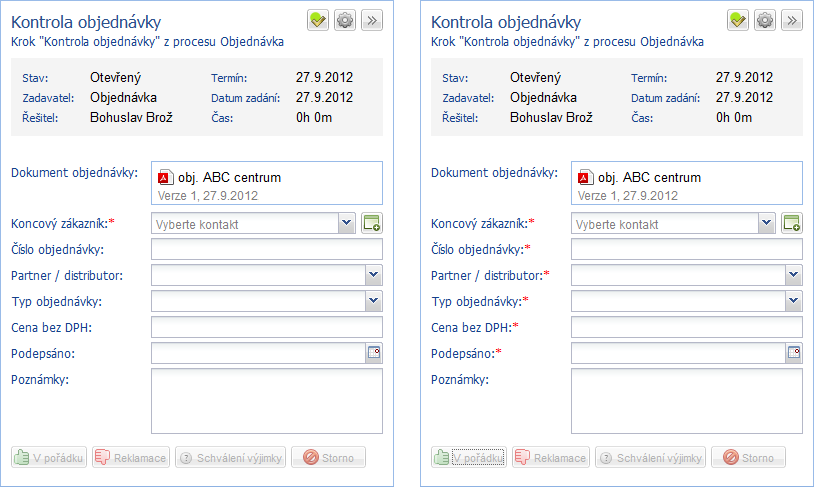Screen dimensions: 814x487
Task: Expand Koncový zákazník dropdown in left panel
Action: click(x=346, y=223)
